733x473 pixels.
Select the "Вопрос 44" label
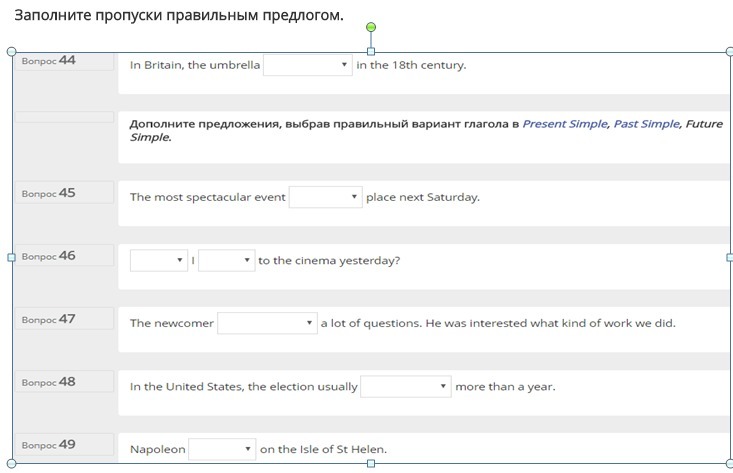[x=48, y=61]
